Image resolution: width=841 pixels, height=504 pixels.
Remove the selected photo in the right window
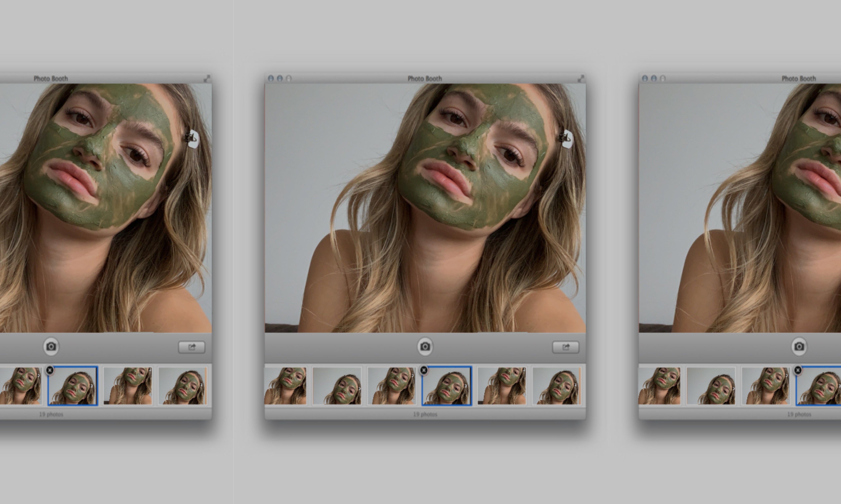pyautogui.click(x=798, y=370)
